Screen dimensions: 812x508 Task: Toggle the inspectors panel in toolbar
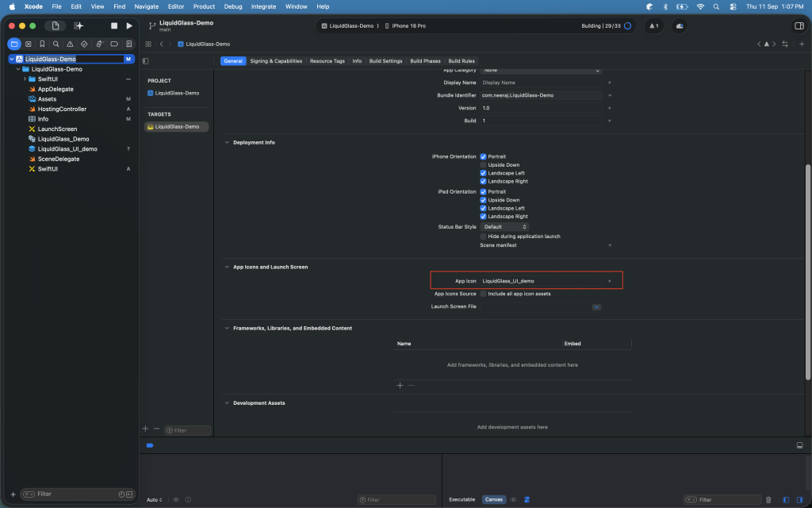click(x=799, y=26)
